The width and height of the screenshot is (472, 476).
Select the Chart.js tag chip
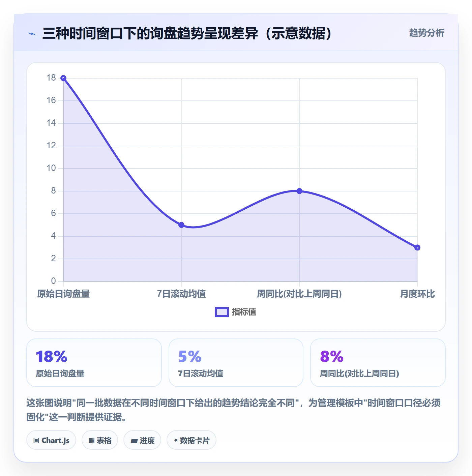point(51,440)
